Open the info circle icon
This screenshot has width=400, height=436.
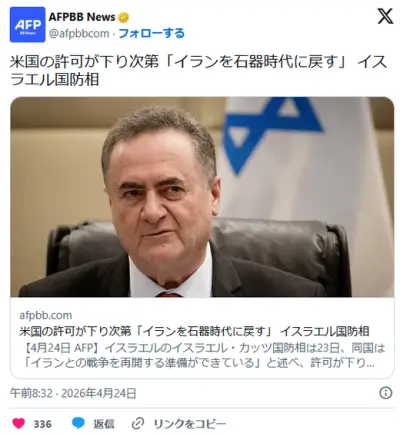[386, 393]
